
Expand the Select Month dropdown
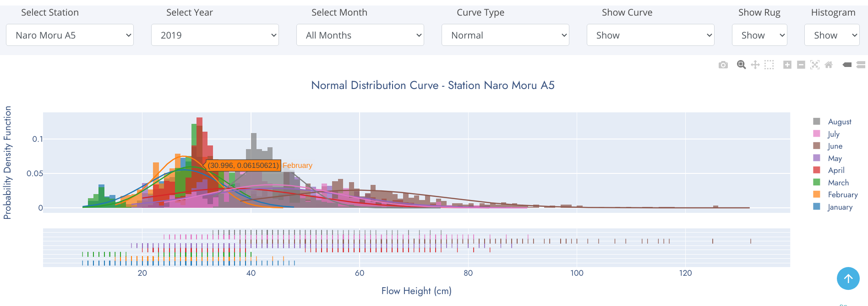tap(360, 35)
